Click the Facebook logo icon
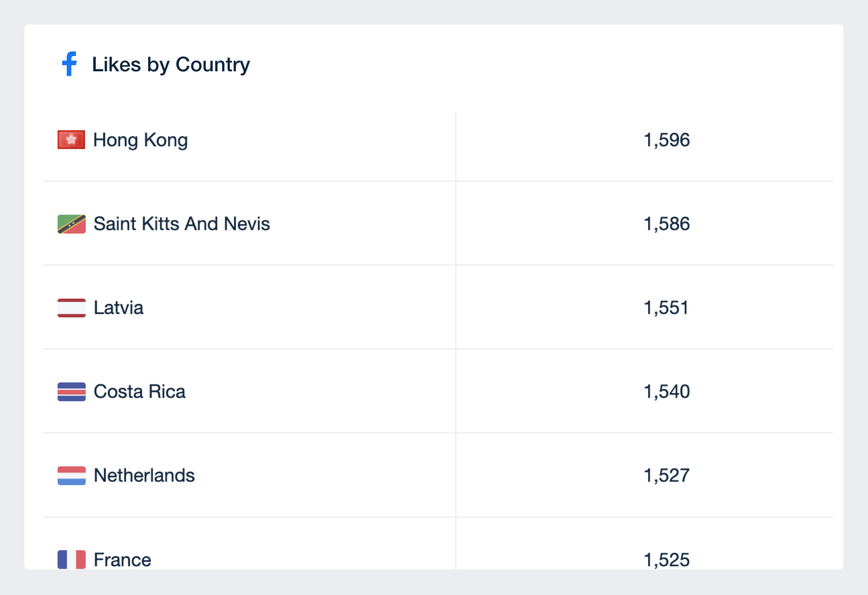This screenshot has width=868, height=595. coord(70,64)
